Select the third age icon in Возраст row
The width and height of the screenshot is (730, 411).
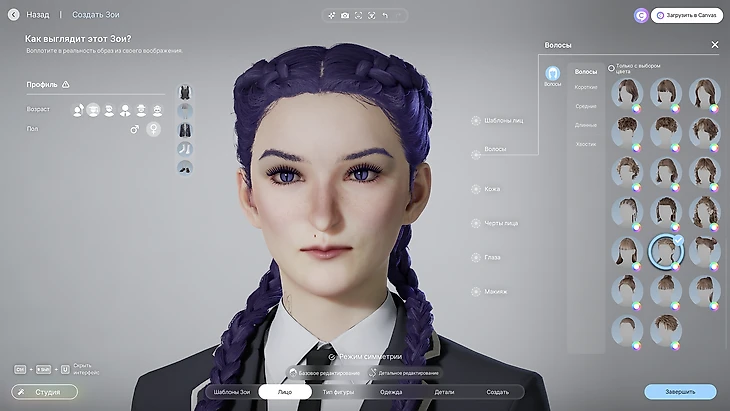109,110
